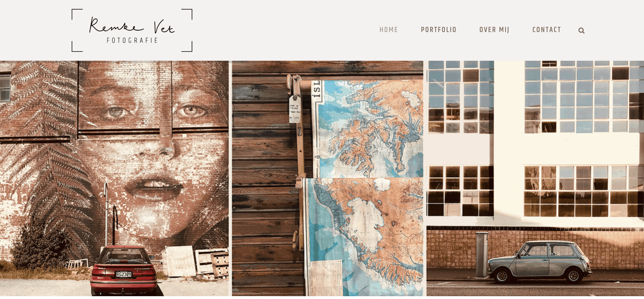This screenshot has width=644, height=299.
Task: Go to the HOME menu item
Action: 388,30
